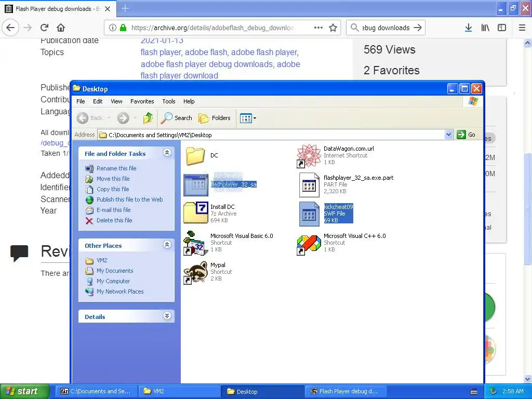
Task: Reload the archive.org page
Action: 44,28
